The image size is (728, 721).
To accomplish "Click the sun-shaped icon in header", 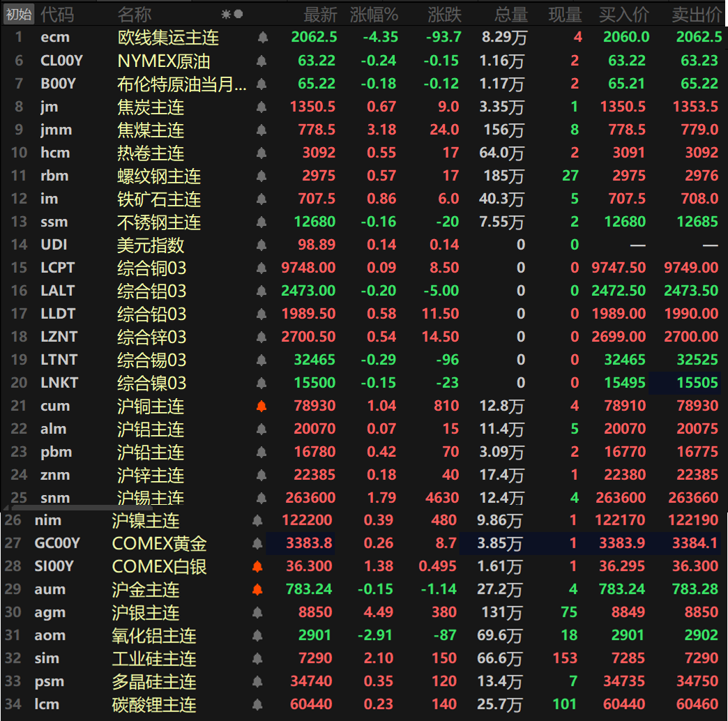I will [x=226, y=14].
